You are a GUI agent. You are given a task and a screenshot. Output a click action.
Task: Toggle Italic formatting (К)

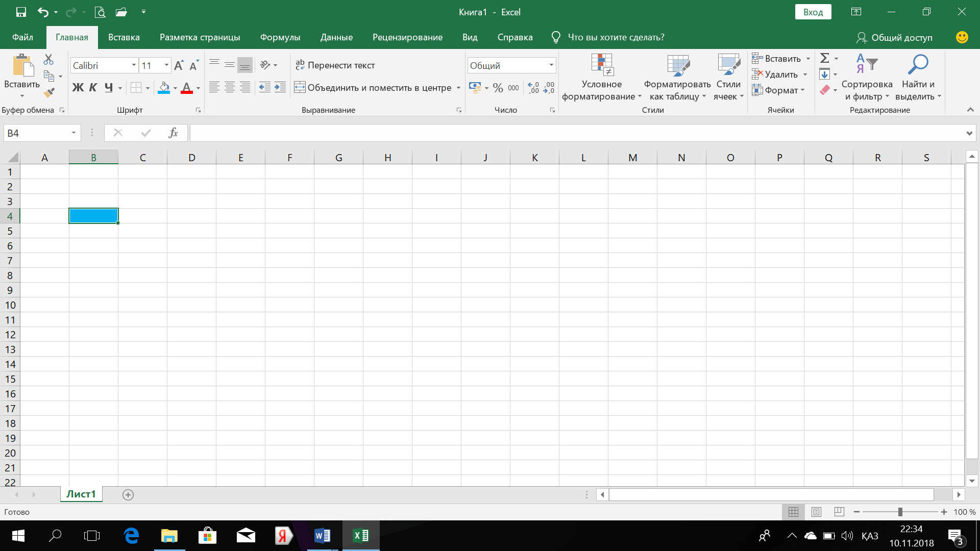click(93, 88)
